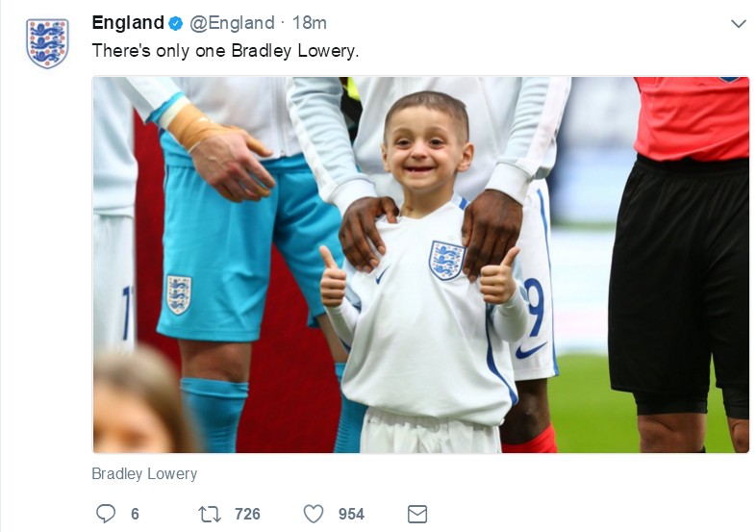Click the blue verified badge
This screenshot has height=532, width=756.
[176, 23]
